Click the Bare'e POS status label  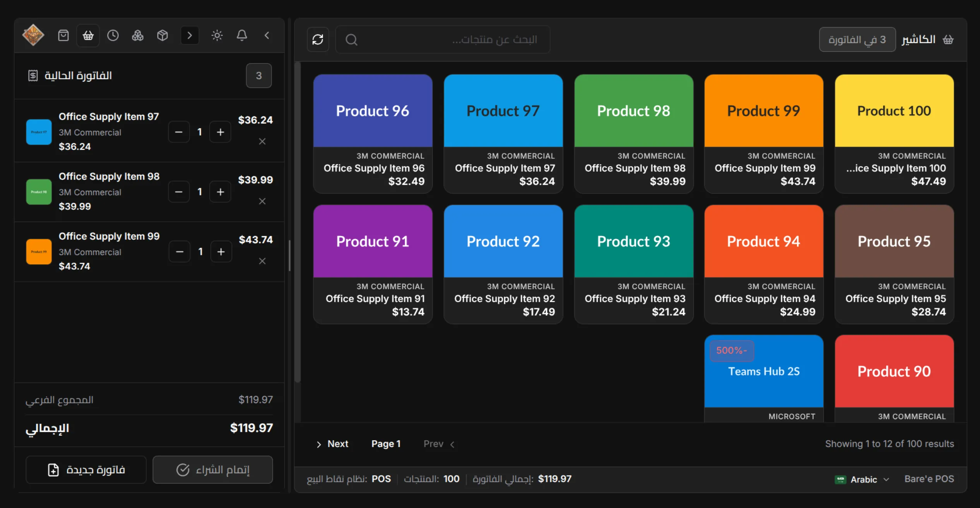929,479
